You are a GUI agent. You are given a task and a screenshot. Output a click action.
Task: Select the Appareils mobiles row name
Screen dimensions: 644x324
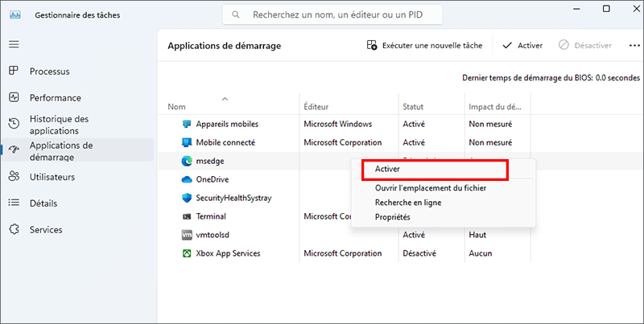(227, 124)
